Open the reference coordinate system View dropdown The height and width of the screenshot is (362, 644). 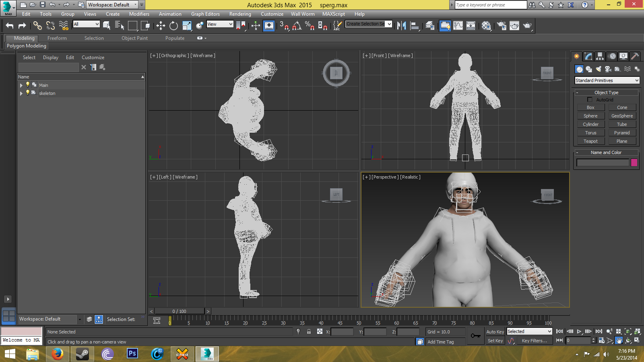pyautogui.click(x=220, y=24)
